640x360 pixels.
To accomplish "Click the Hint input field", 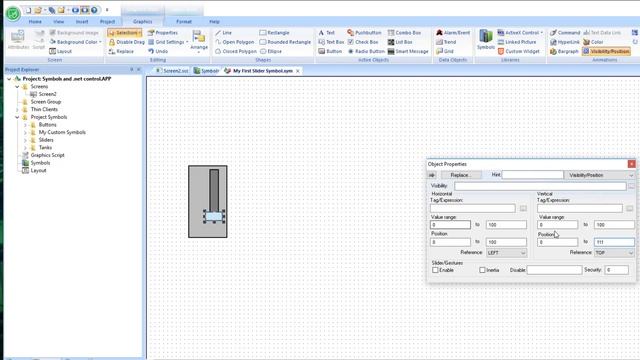I will pyautogui.click(x=533, y=175).
